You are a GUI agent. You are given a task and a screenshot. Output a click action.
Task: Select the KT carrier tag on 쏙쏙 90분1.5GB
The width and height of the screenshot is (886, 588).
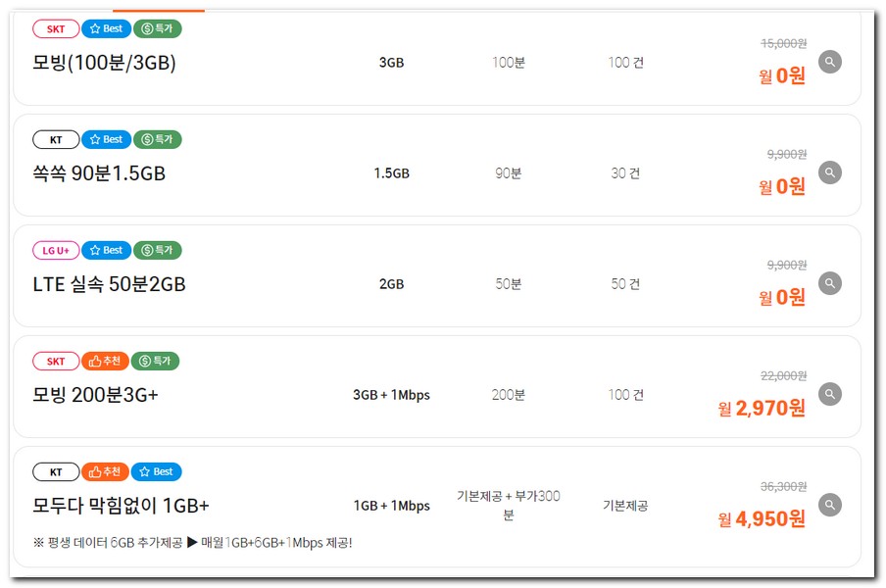click(56, 140)
